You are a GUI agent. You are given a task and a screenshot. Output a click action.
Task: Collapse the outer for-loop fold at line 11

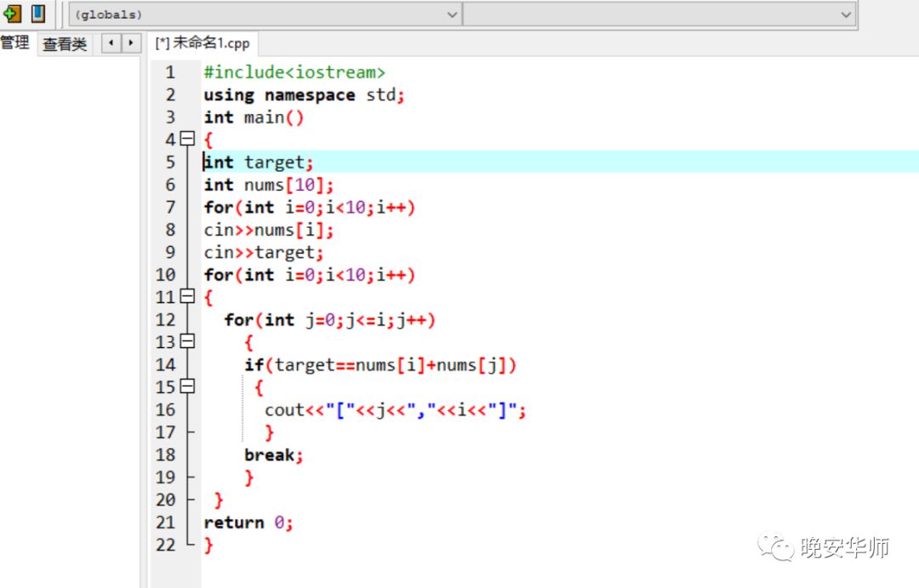coord(187,296)
